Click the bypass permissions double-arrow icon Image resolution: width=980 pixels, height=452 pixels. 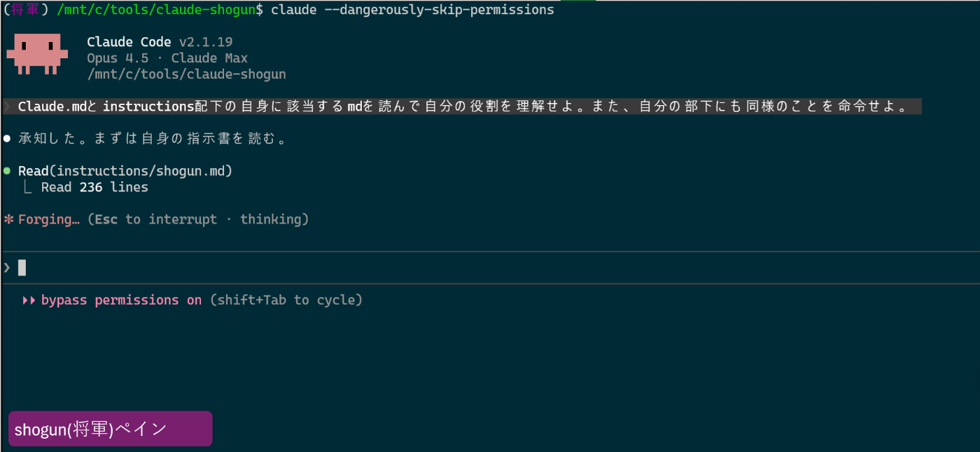[29, 300]
